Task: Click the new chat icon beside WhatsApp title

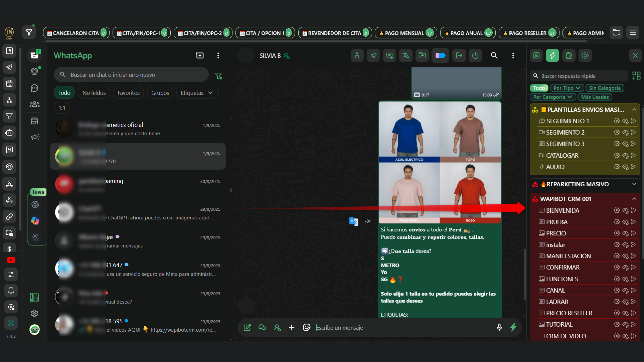Action: tap(200, 56)
